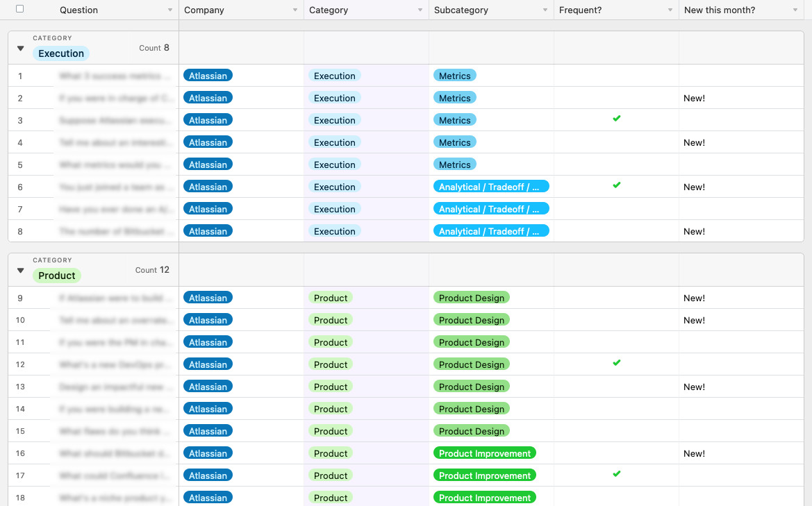Open the Company column dropdown menu
Viewport: 812px width, 506px height.
[x=296, y=10]
